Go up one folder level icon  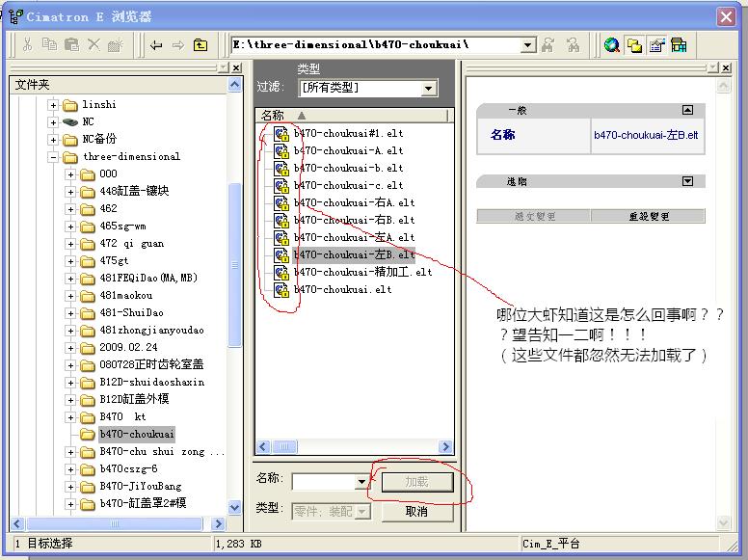[200, 45]
